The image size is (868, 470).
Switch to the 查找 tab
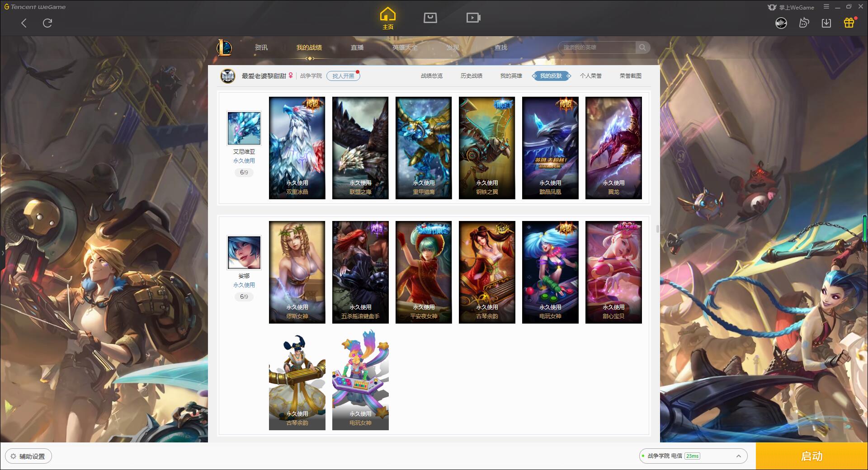tap(501, 47)
